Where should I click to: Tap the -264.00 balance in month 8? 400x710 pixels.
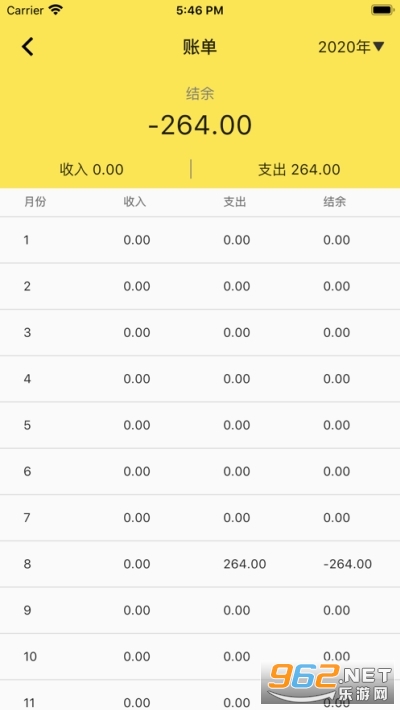[x=347, y=564]
